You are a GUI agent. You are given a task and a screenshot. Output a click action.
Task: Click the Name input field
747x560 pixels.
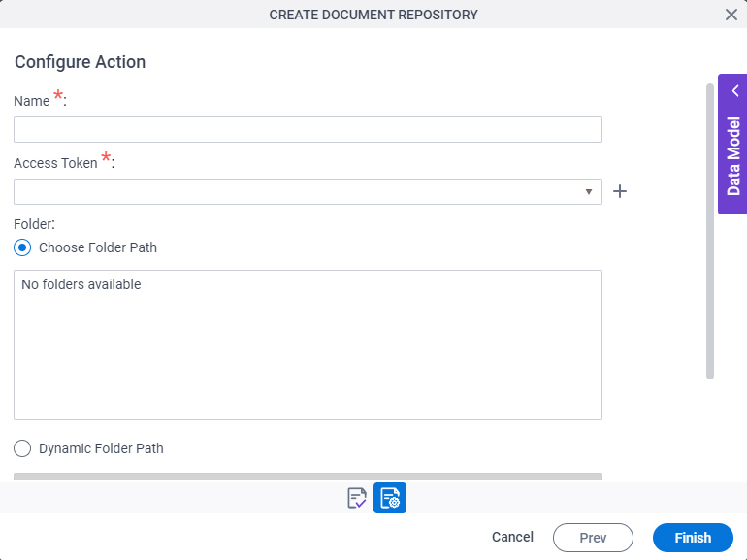click(x=308, y=130)
